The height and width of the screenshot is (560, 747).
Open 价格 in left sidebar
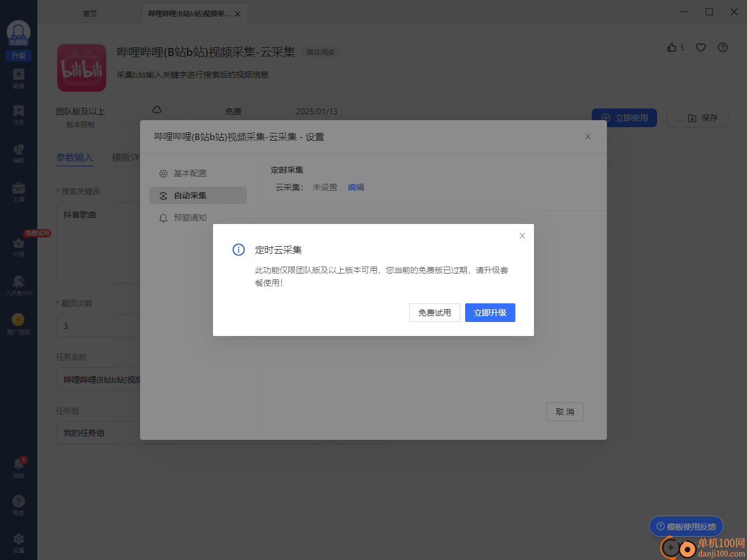point(19,247)
